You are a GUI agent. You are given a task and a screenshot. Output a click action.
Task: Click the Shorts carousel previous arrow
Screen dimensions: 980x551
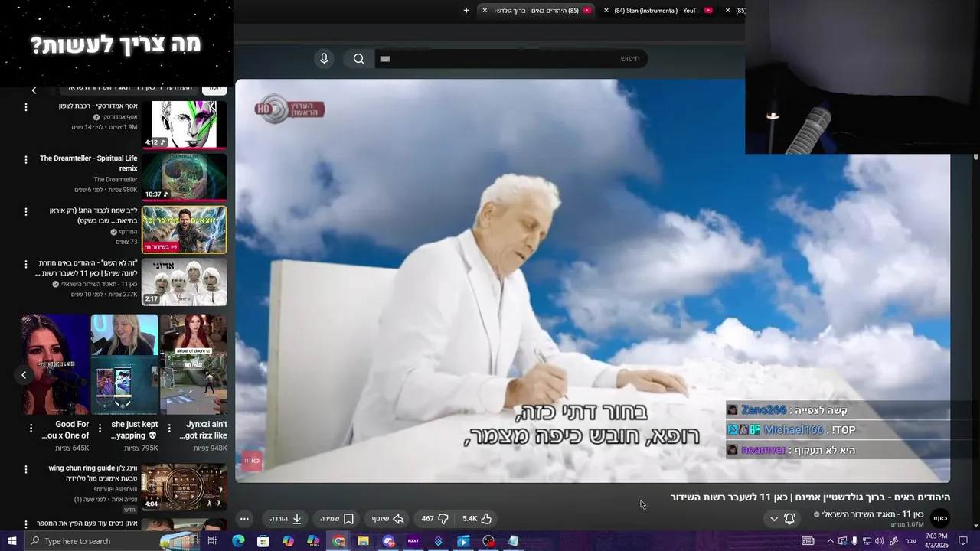coord(24,375)
